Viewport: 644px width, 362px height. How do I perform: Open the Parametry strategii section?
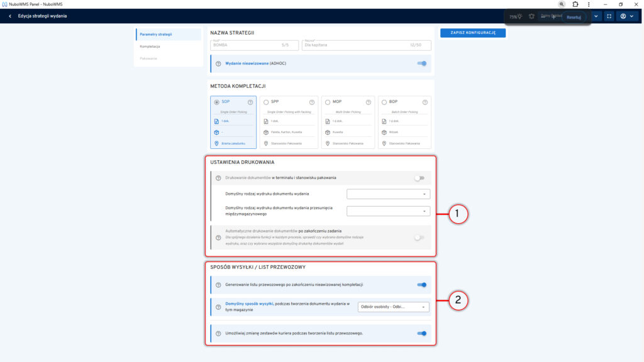tap(155, 35)
